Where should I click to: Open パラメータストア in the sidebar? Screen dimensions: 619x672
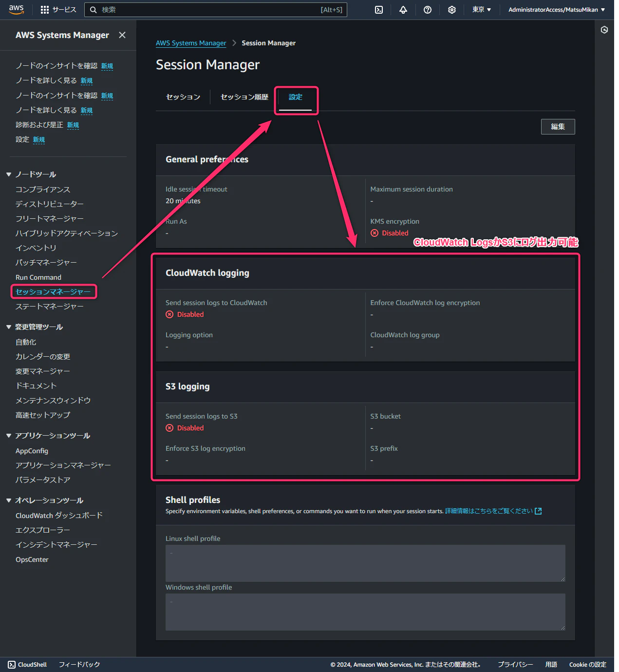coord(43,480)
